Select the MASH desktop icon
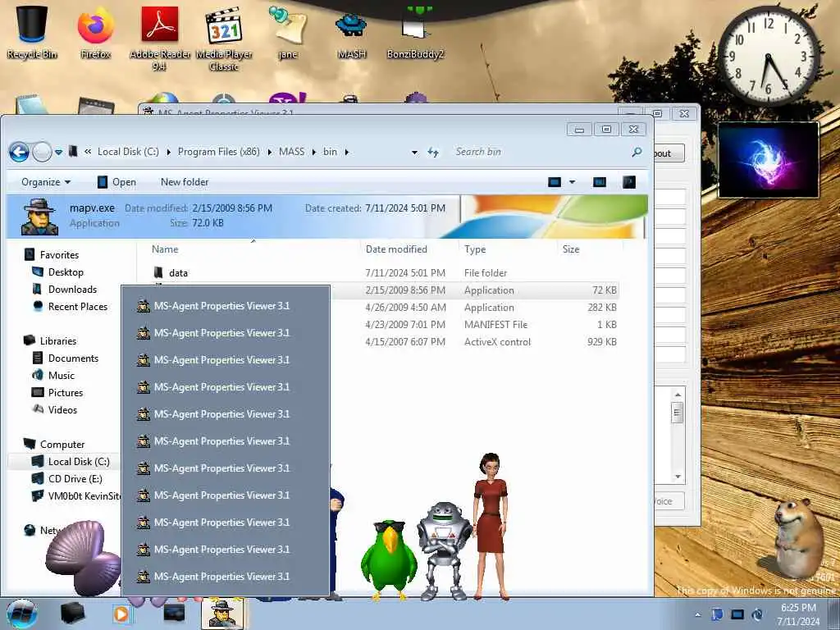840x630 pixels. click(351, 34)
